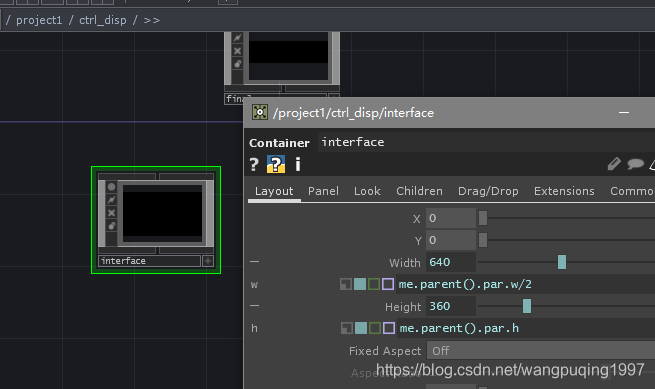Switch to the Panel tab
The width and height of the screenshot is (655, 389).
(323, 191)
